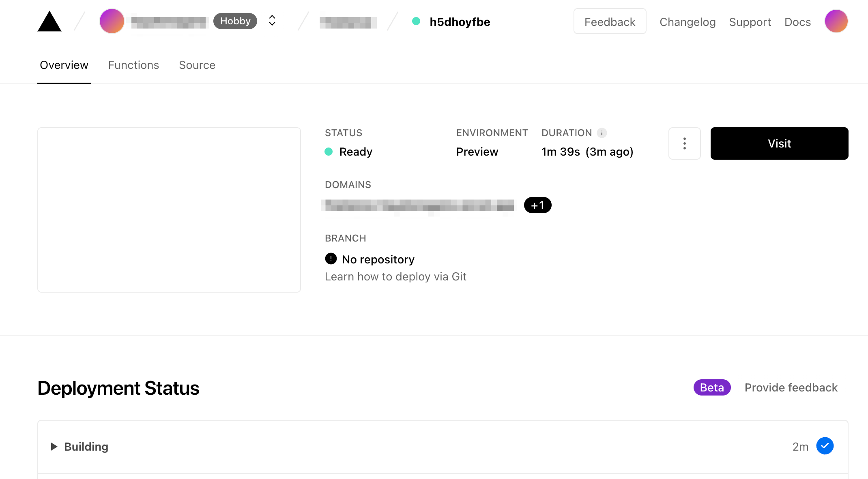The image size is (868, 479).
Task: Open Learn how to deploy via Git
Action: (395, 276)
